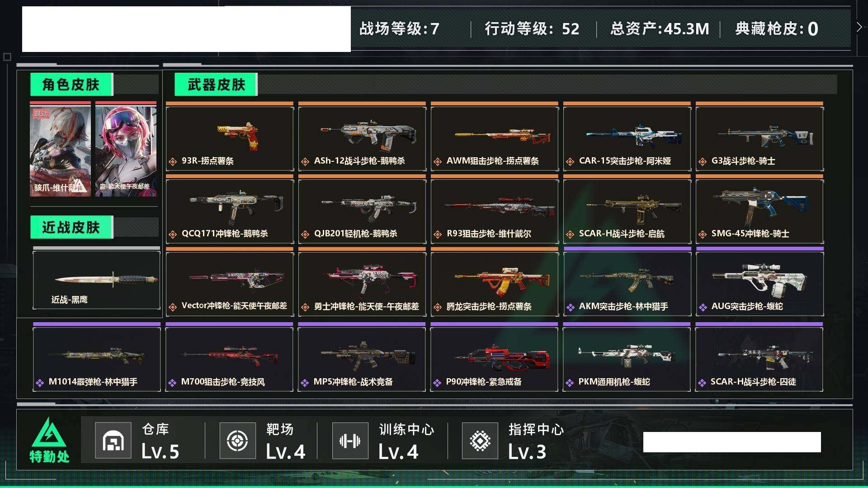Select the 武器皮肤 tab header

[216, 84]
